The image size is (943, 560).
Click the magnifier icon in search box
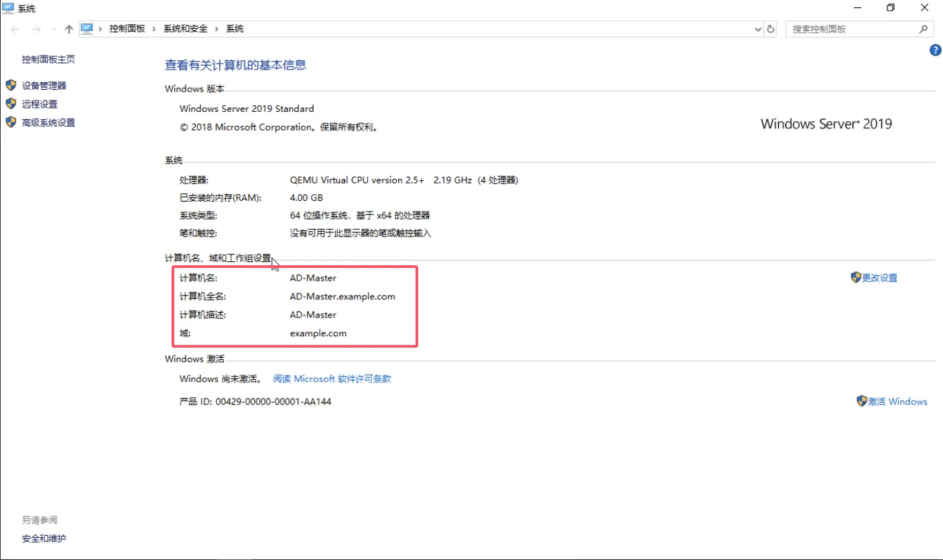pyautogui.click(x=923, y=29)
